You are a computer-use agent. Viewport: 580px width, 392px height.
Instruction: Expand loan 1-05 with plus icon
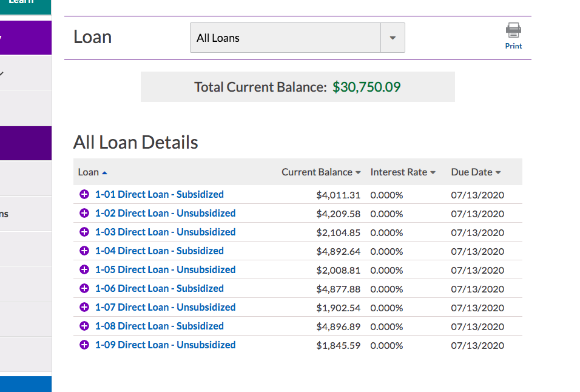(84, 270)
